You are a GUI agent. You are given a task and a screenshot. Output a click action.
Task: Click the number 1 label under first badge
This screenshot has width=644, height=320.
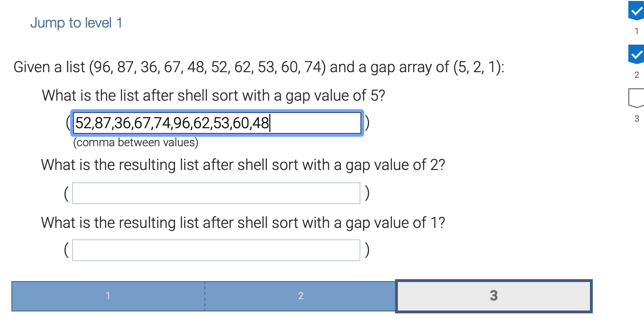pos(636,32)
